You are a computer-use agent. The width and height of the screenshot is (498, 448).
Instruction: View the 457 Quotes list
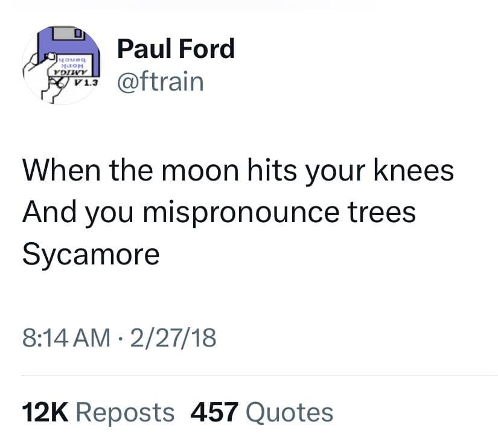(262, 412)
